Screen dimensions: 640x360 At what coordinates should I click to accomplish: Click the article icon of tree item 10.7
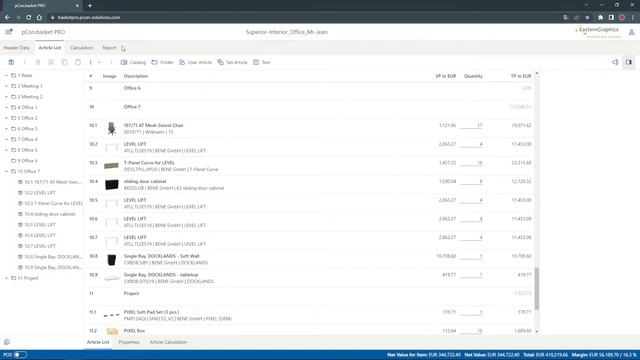click(x=20, y=246)
